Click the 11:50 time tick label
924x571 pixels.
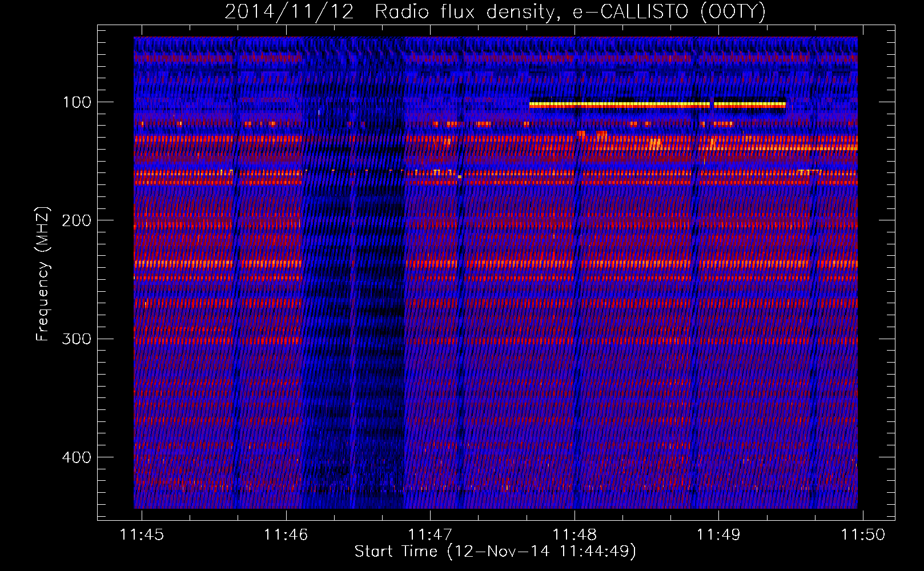click(863, 534)
